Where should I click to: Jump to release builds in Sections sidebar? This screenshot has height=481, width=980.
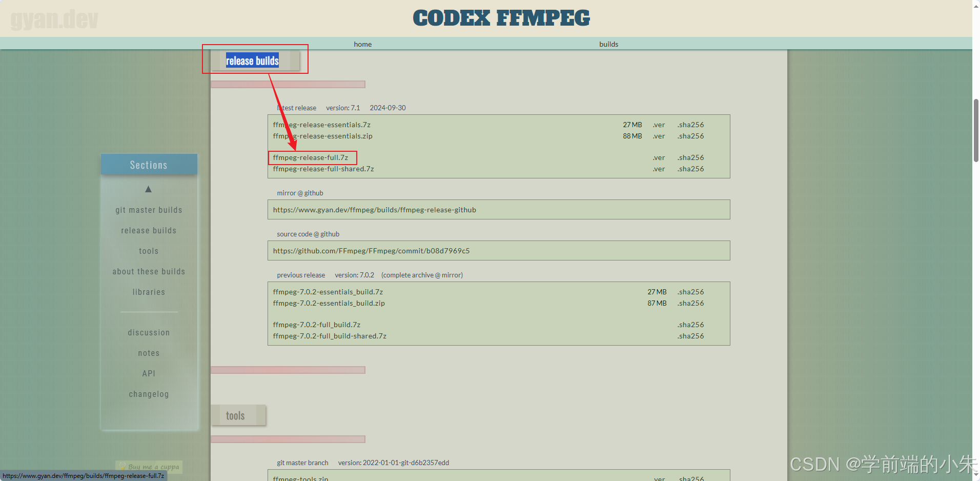[x=149, y=231]
